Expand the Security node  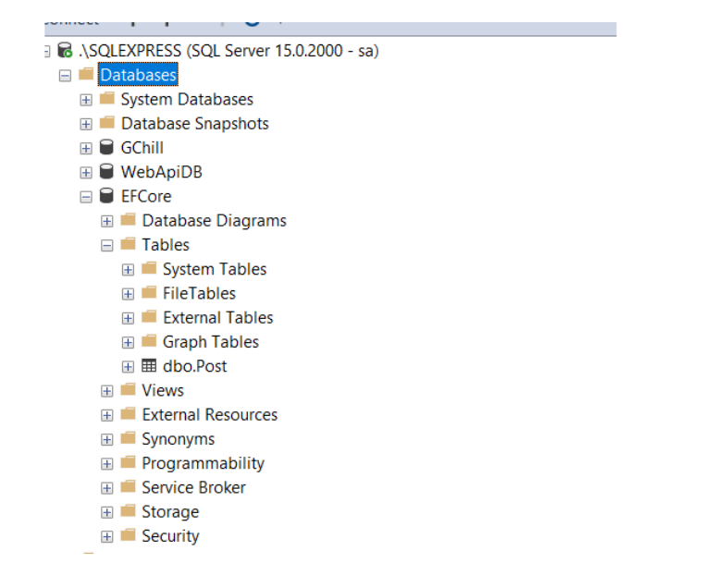tap(106, 537)
